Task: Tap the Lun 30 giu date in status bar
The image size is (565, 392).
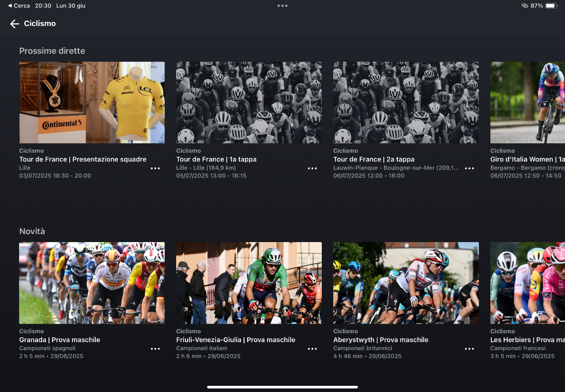Action: (x=71, y=6)
